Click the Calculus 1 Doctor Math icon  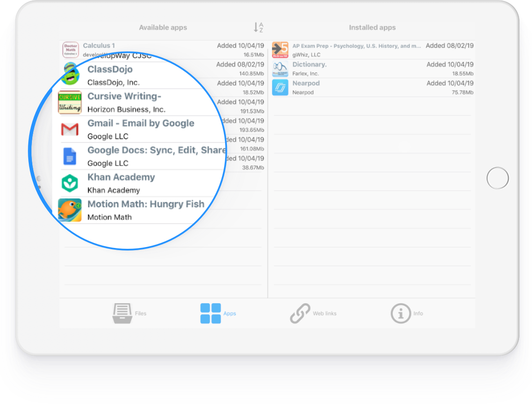point(71,49)
